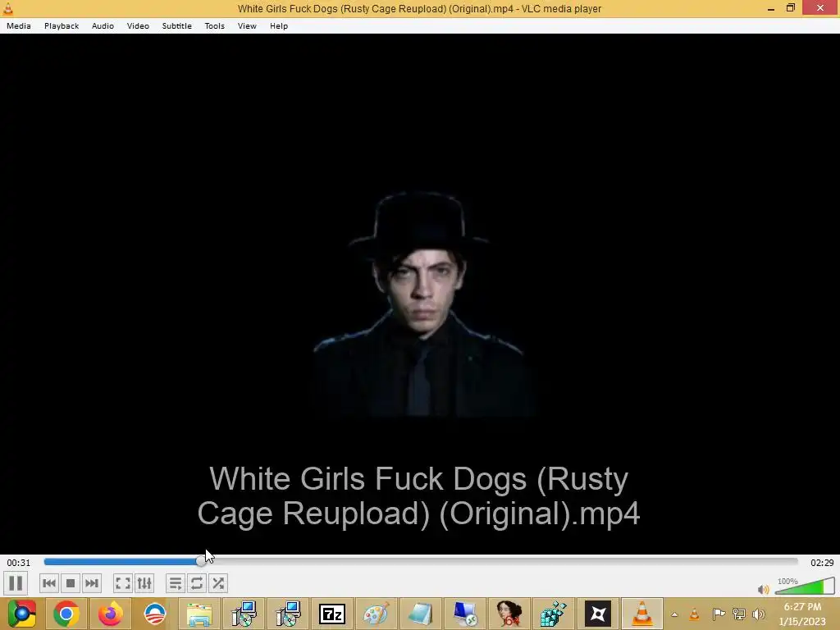Open network status tray icon
Screen dimensions: 840x630
pos(739,614)
